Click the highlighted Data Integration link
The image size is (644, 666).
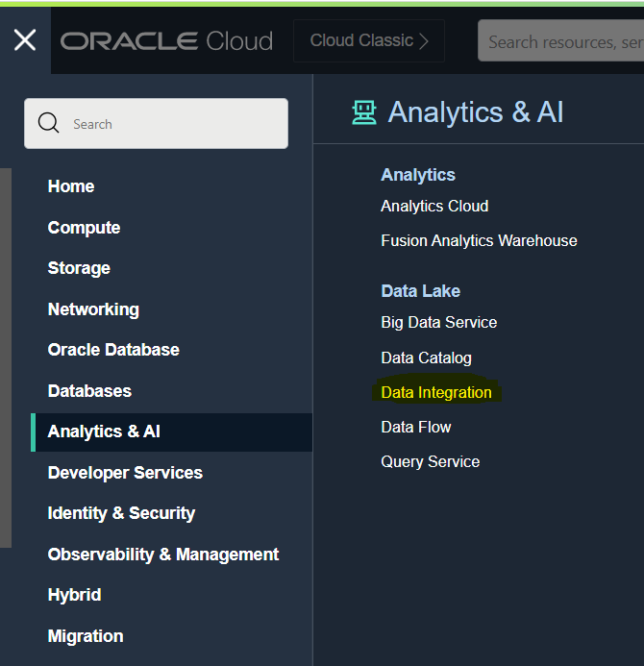[x=436, y=392]
